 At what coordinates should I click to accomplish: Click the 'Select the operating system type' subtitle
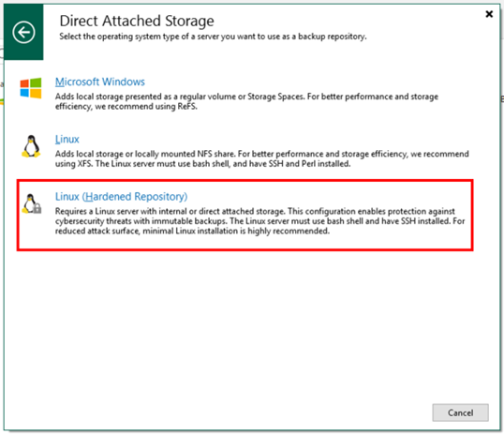tap(213, 37)
